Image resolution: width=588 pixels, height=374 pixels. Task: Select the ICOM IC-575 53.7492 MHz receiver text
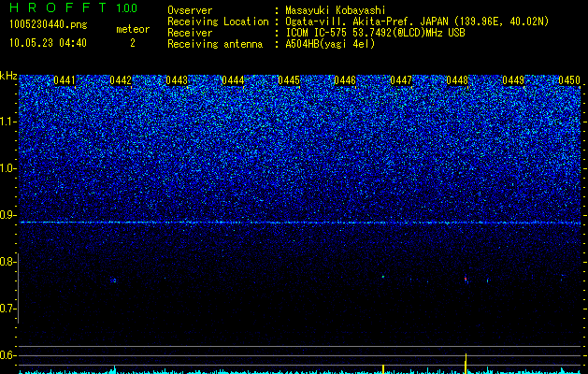coord(376,33)
